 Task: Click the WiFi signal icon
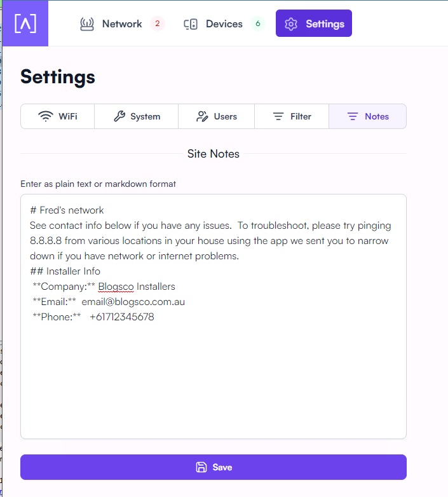[46, 116]
